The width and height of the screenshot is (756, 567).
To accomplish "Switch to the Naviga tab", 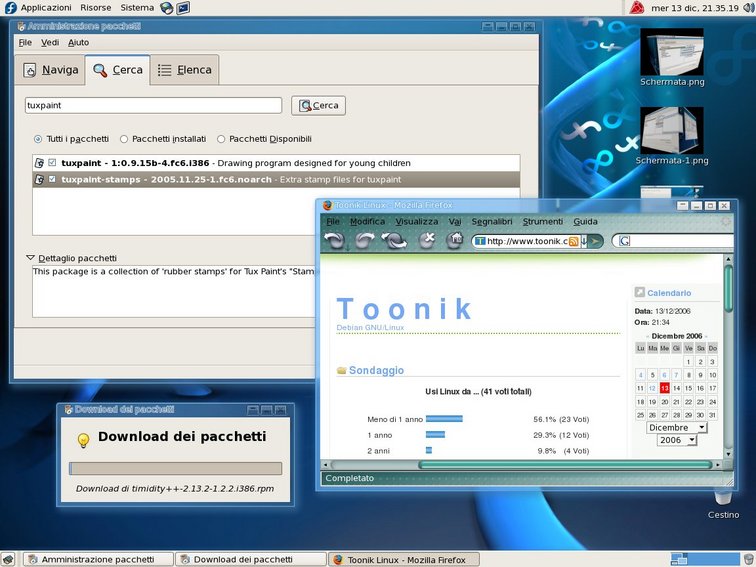I will pyautogui.click(x=50, y=70).
